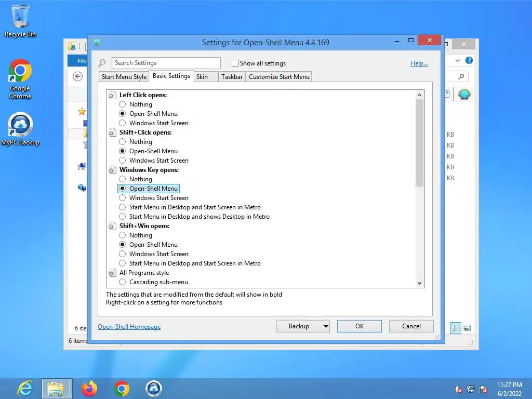The image size is (532, 399).
Task: Select Nothing under Windows Key opens
Action: click(123, 179)
